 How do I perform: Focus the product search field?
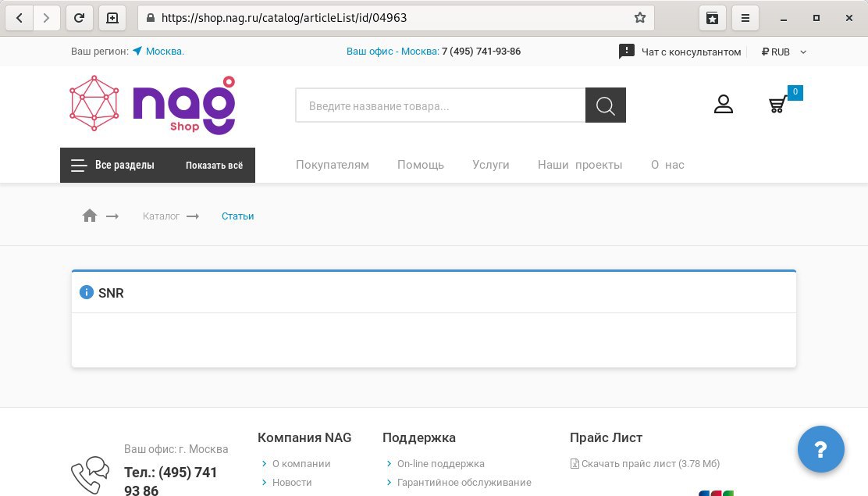tap(441, 105)
